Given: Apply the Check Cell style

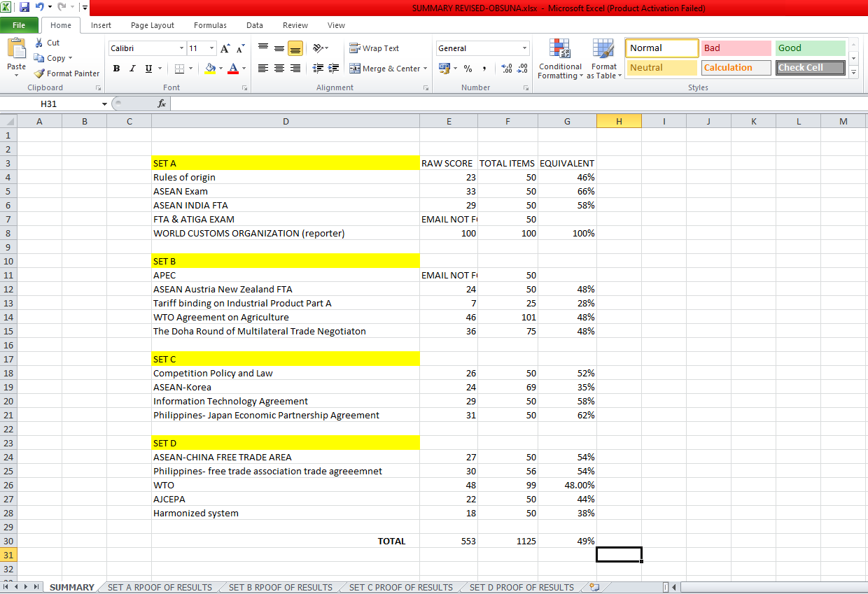Looking at the screenshot, I should point(810,68).
